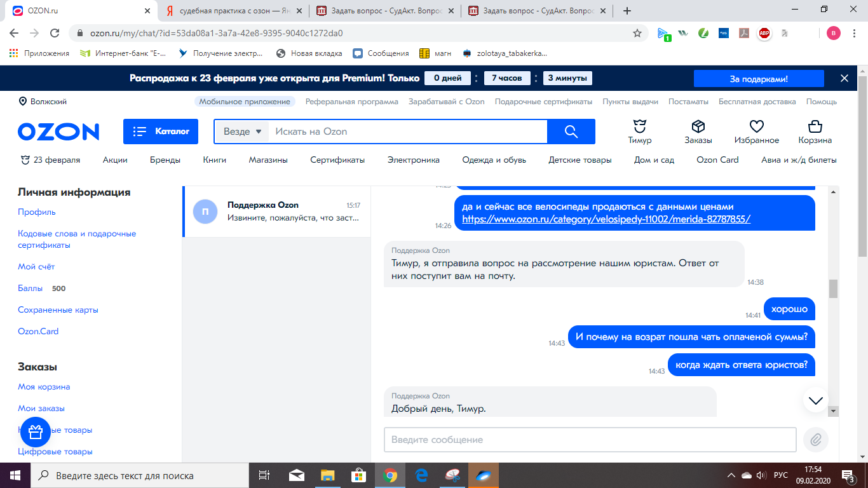
Task: Click the paperclip attach file icon
Action: (x=816, y=439)
